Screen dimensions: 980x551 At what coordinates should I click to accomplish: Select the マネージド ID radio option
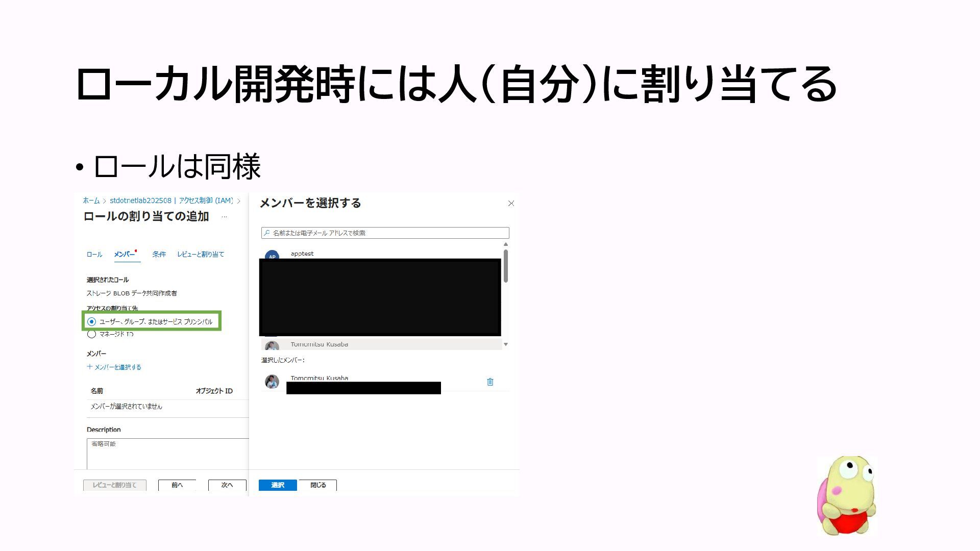pyautogui.click(x=92, y=334)
